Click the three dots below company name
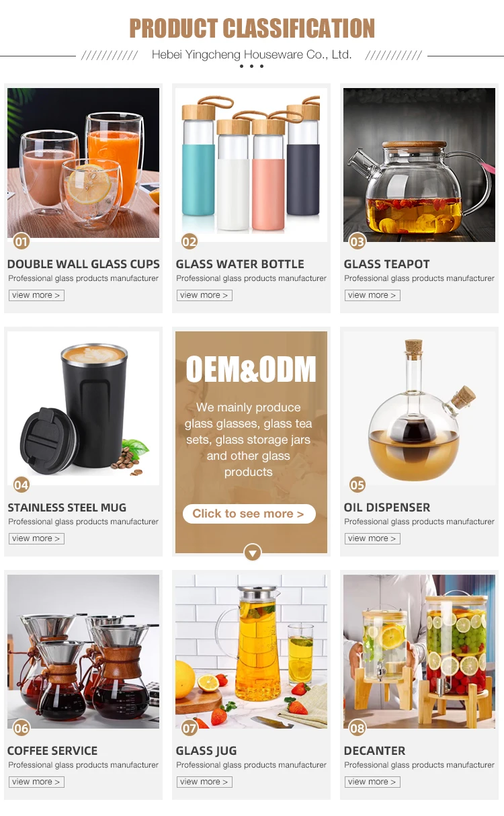This screenshot has height=816, width=504. [x=252, y=66]
